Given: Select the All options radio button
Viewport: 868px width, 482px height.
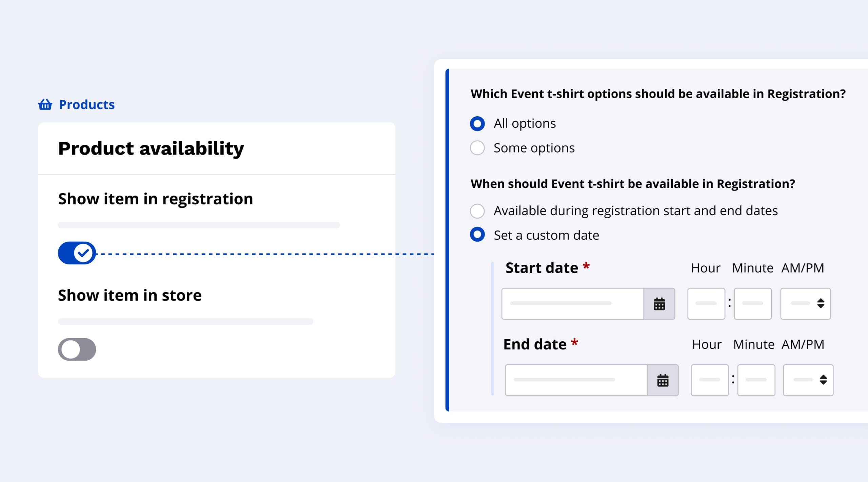Looking at the screenshot, I should tap(477, 123).
